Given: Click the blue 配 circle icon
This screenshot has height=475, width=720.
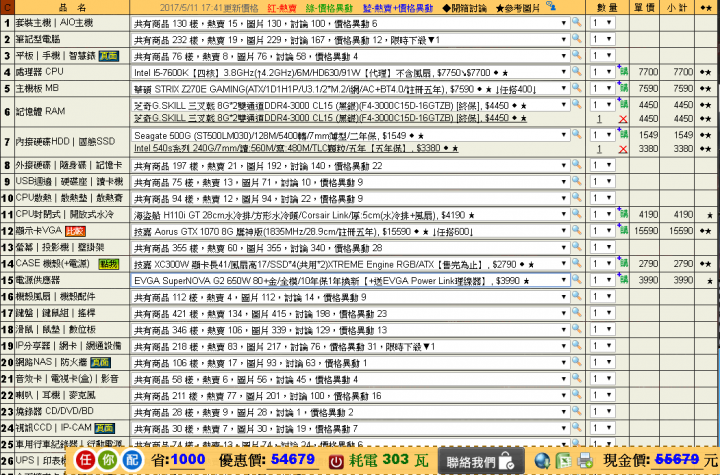Looking at the screenshot, I should tap(131, 460).
